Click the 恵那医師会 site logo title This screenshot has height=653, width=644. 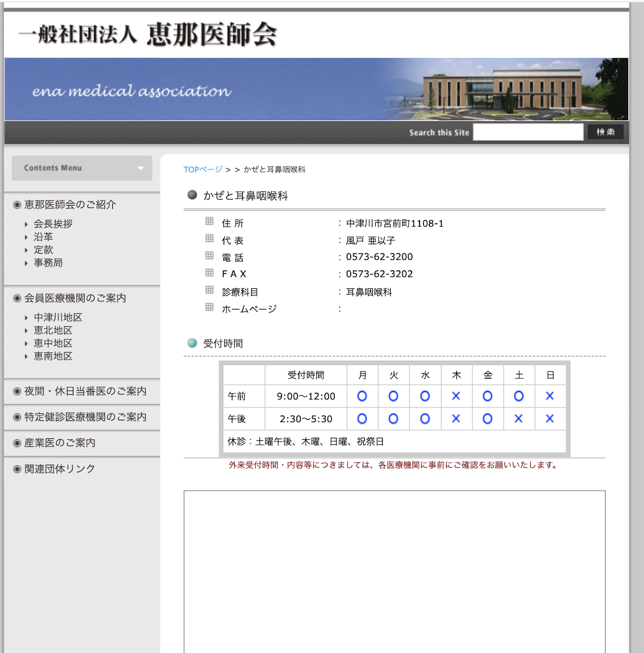tap(148, 34)
